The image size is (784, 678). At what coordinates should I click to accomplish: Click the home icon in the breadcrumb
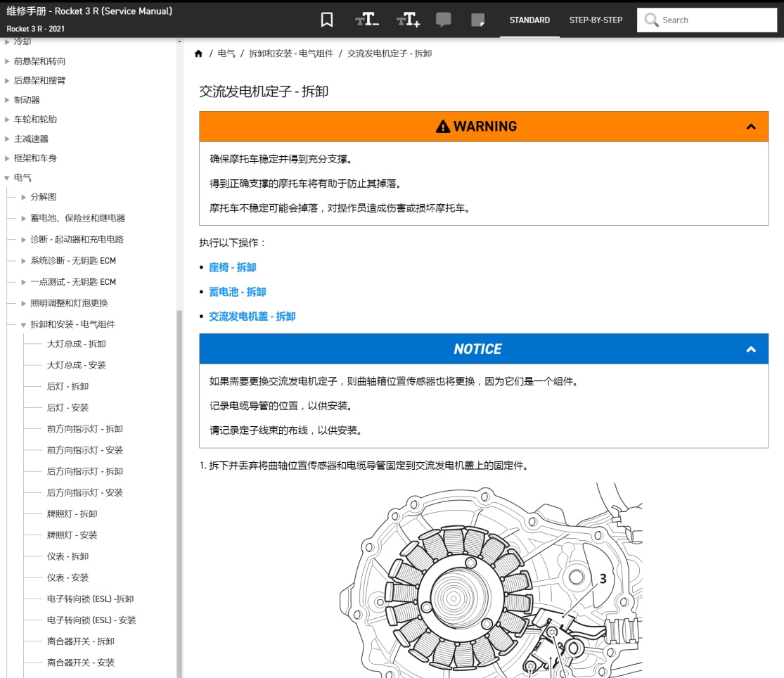tap(199, 53)
